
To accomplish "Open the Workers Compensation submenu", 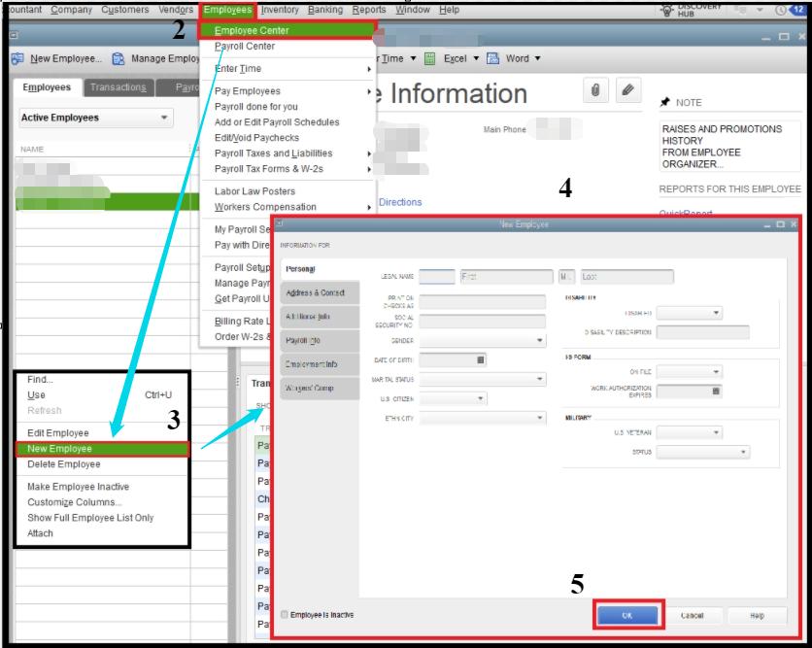I will tap(287, 207).
